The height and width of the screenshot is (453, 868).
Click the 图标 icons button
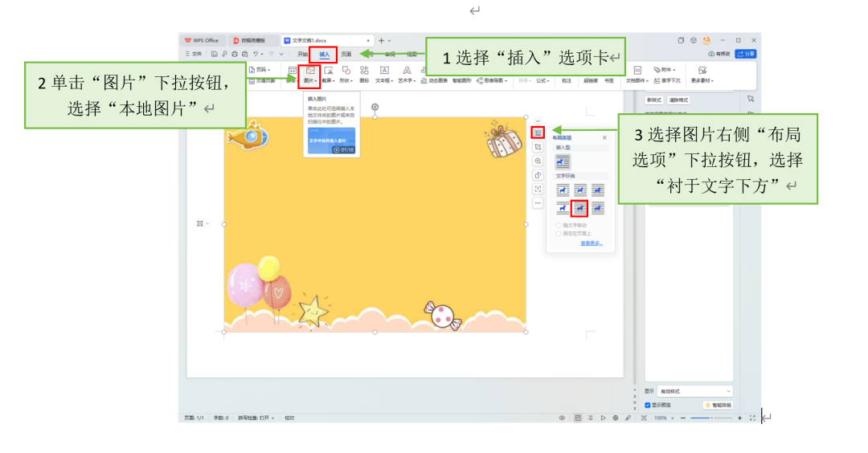pos(364,75)
